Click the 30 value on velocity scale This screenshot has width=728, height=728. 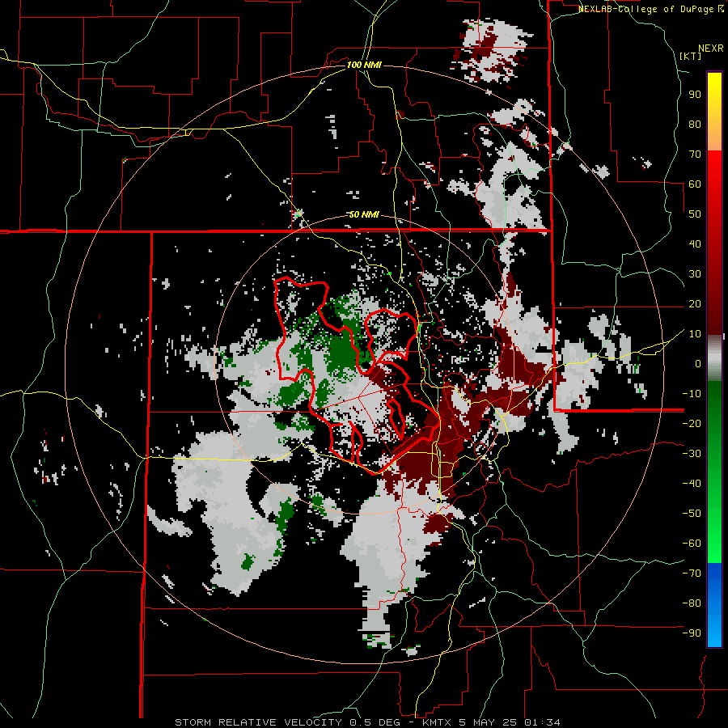[x=695, y=274]
